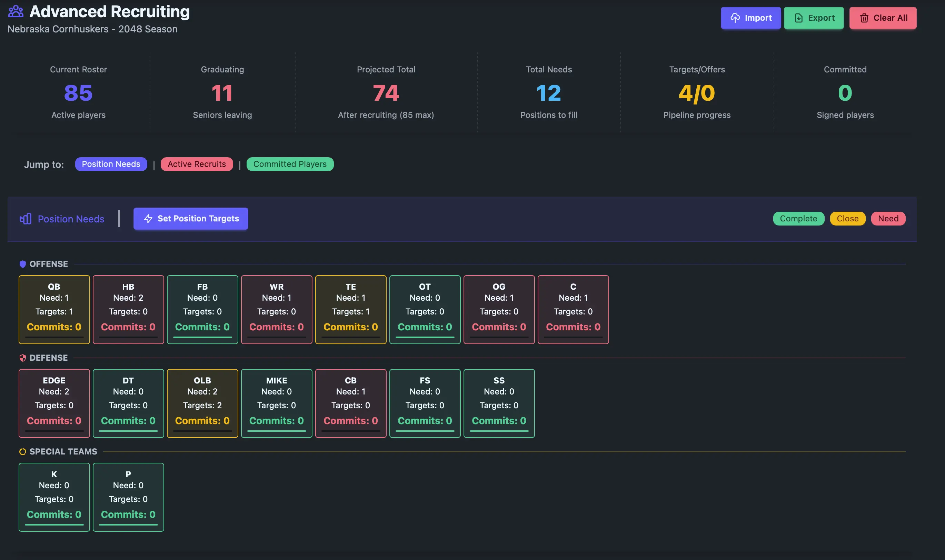Click the team roster icon beside Advanced Recruiting
This screenshot has height=560, width=945.
16,11
